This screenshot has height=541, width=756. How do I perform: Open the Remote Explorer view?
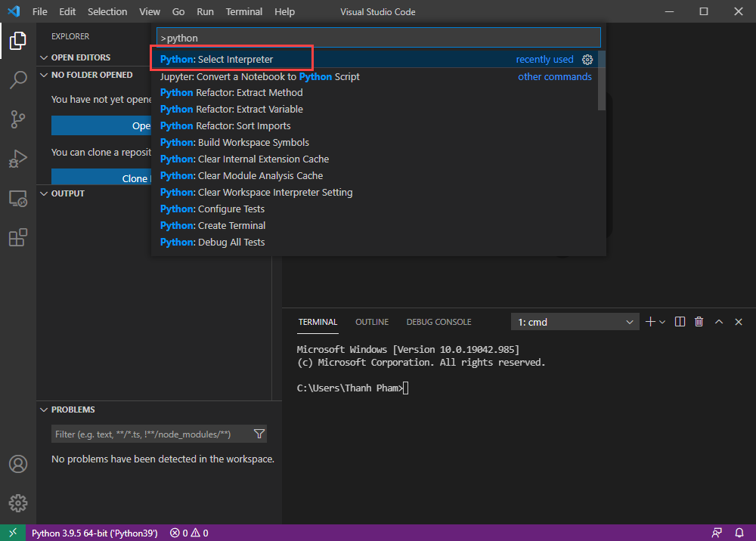coord(18,198)
